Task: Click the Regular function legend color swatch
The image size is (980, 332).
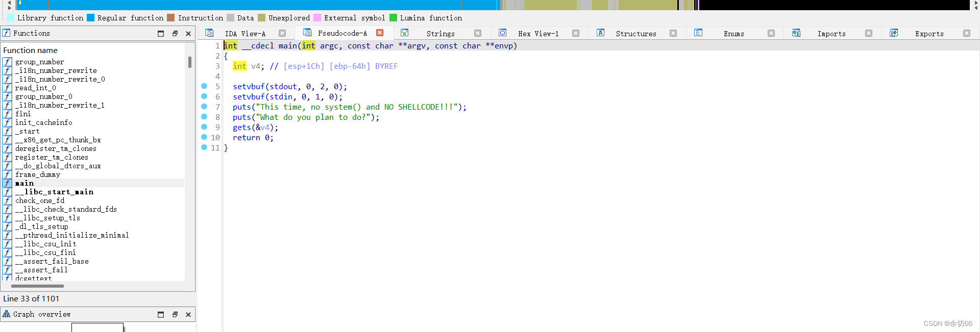Action: pyautogui.click(x=91, y=18)
